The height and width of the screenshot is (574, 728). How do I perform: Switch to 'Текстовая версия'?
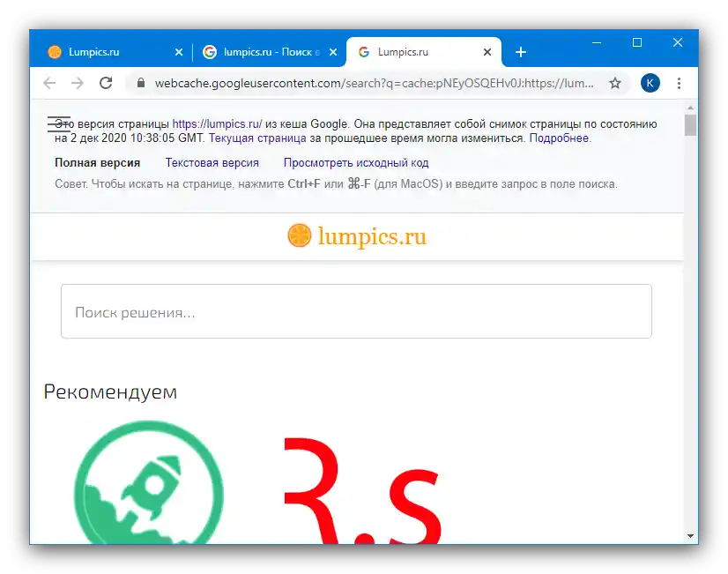click(212, 163)
